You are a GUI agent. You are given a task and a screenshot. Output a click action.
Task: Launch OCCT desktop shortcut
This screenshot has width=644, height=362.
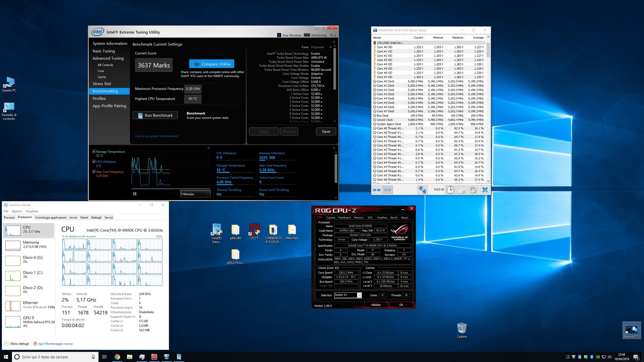coord(254,232)
